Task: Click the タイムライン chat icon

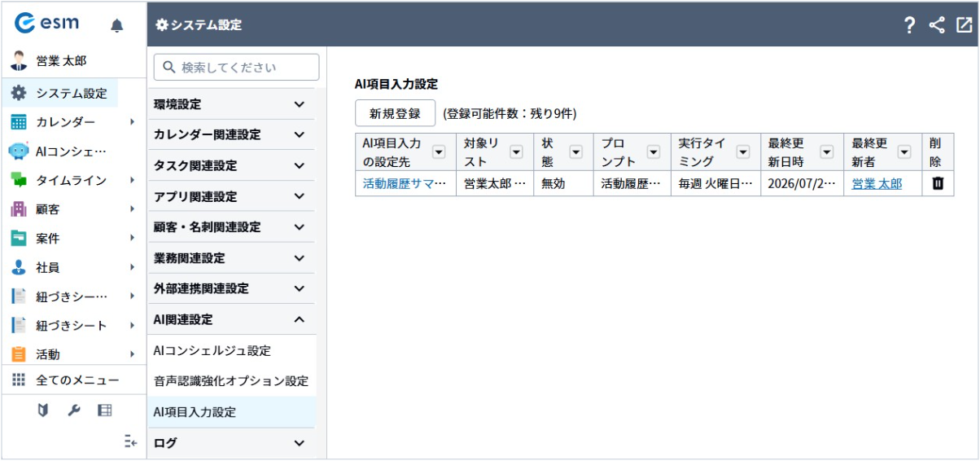Action: 19,180
